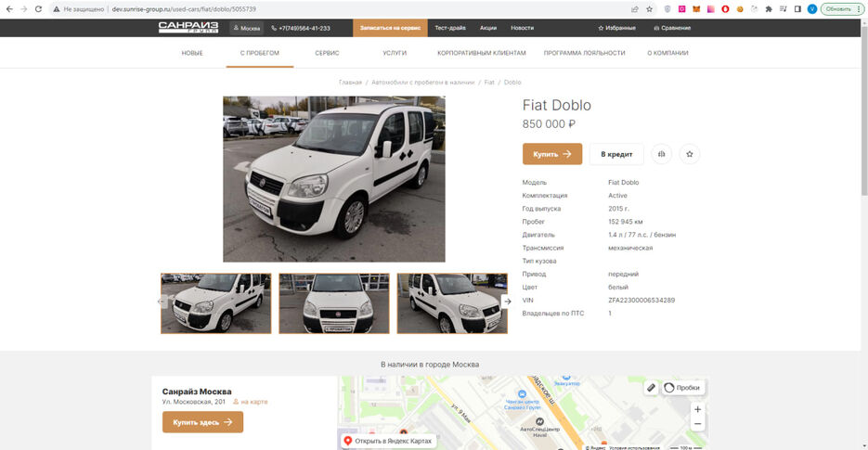Open Сравнение comparison in the header

coord(672,28)
